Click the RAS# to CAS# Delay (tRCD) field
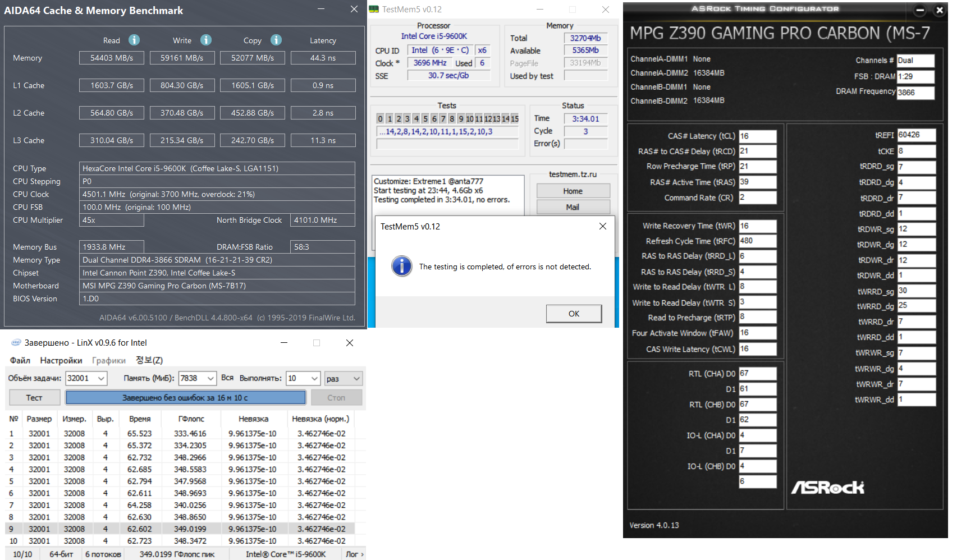This screenshot has width=966, height=560. click(x=758, y=151)
